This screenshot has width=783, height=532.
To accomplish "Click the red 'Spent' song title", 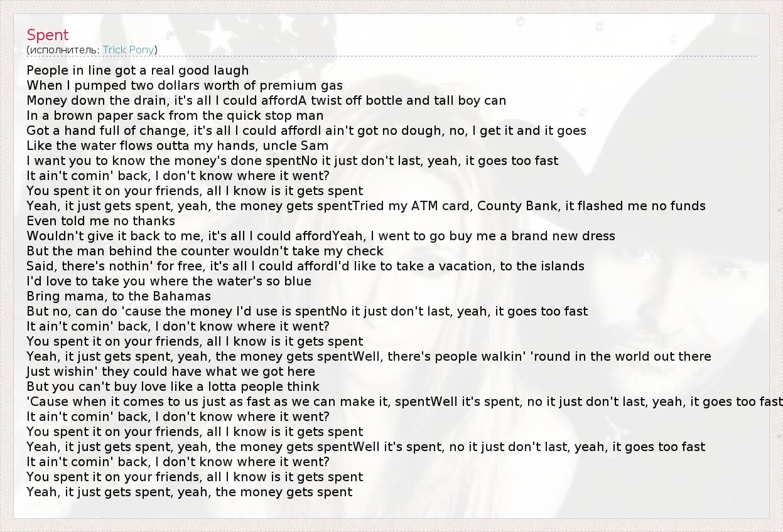I will [x=48, y=35].
